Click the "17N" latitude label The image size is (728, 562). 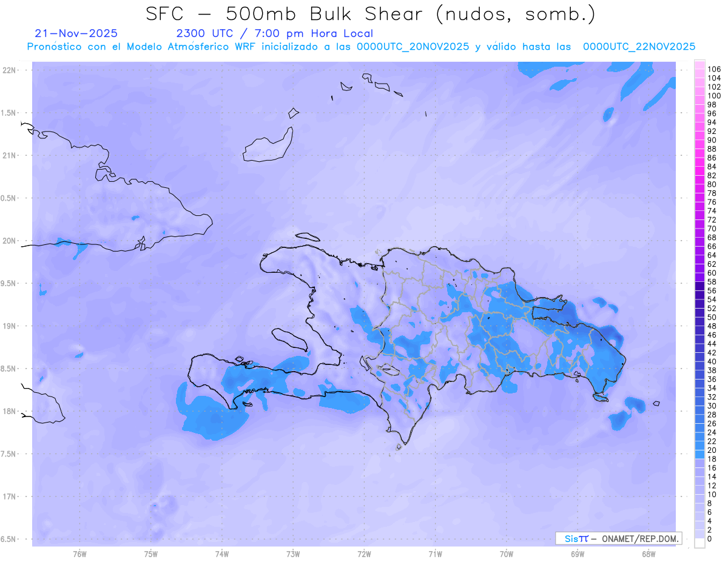[x=9, y=497]
